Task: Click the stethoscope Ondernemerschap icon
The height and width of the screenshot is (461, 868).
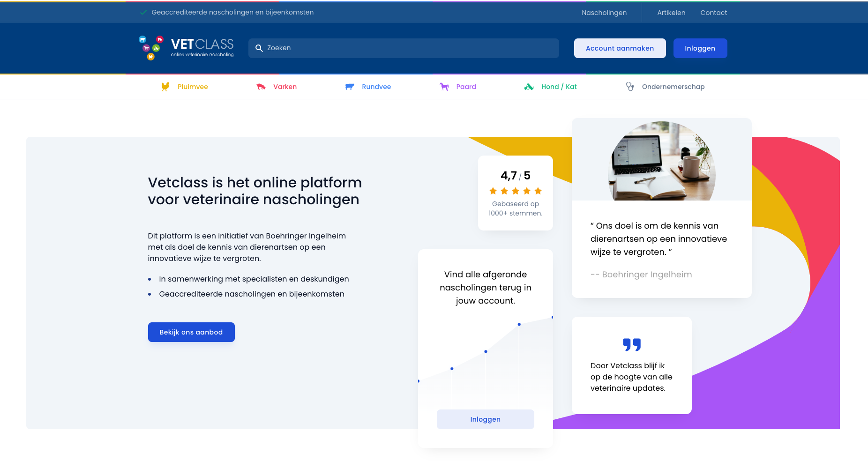Action: click(x=630, y=87)
